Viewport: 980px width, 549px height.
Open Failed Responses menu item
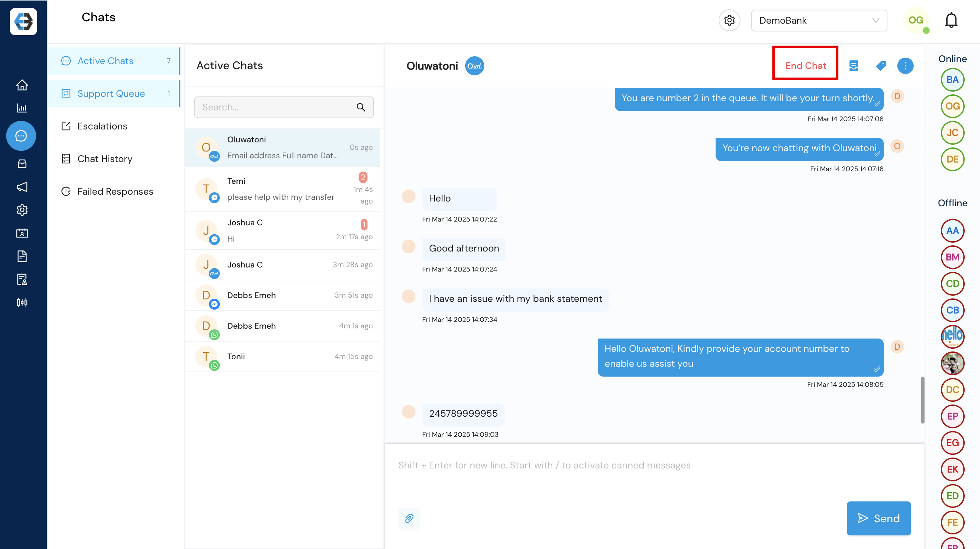pyautogui.click(x=114, y=192)
